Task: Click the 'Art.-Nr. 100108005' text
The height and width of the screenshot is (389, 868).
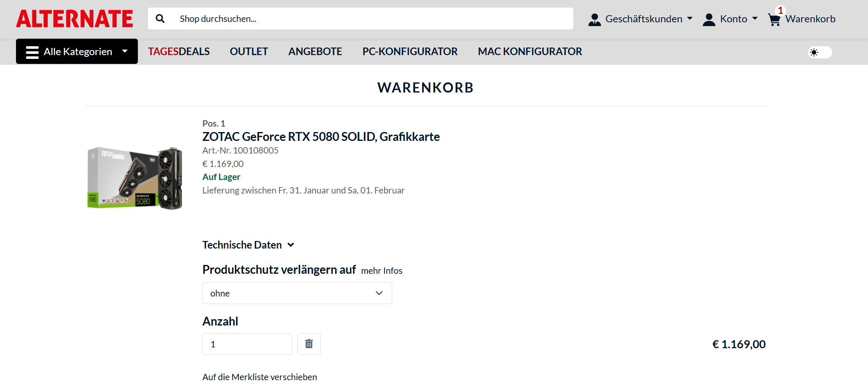Action: point(240,151)
